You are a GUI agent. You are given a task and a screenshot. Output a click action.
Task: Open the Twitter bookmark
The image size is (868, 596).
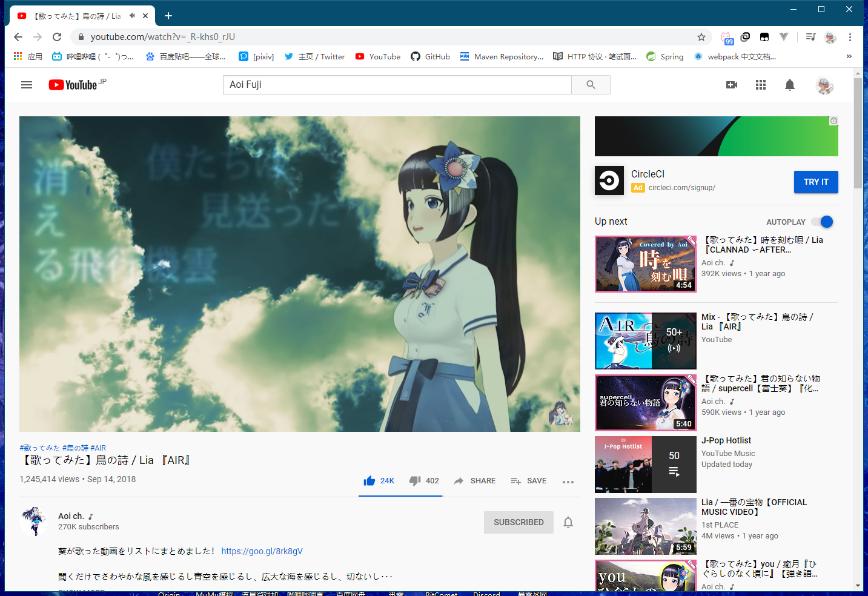click(314, 56)
